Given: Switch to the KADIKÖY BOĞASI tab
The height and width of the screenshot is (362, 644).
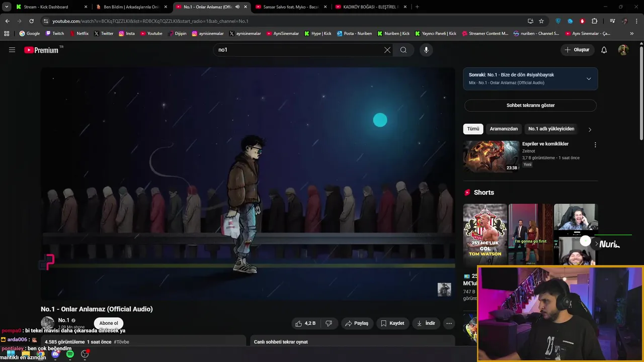Looking at the screenshot, I should [371, 7].
